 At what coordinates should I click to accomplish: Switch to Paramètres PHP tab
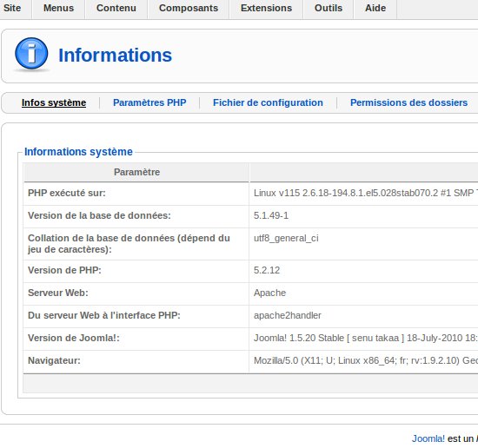coord(149,102)
